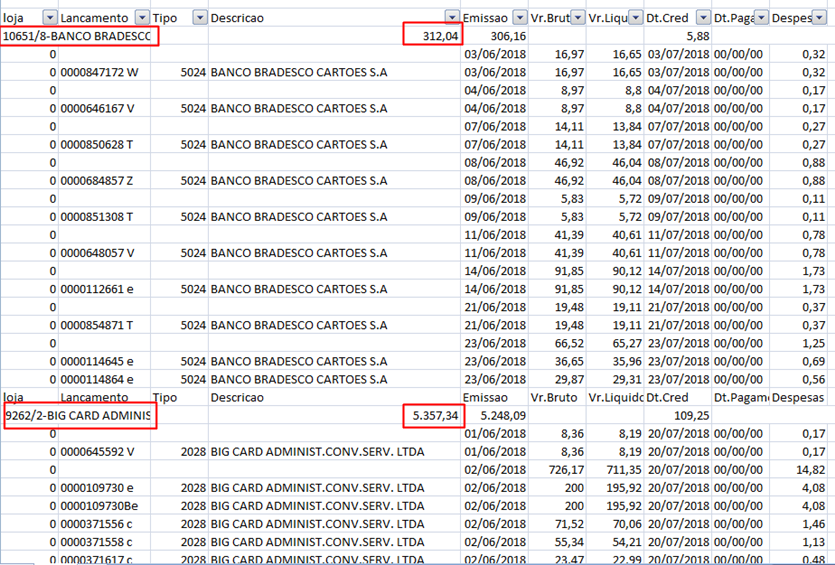Select lancamento cell 0000371558 c
This screenshot has width=835, height=565.
click(104, 542)
